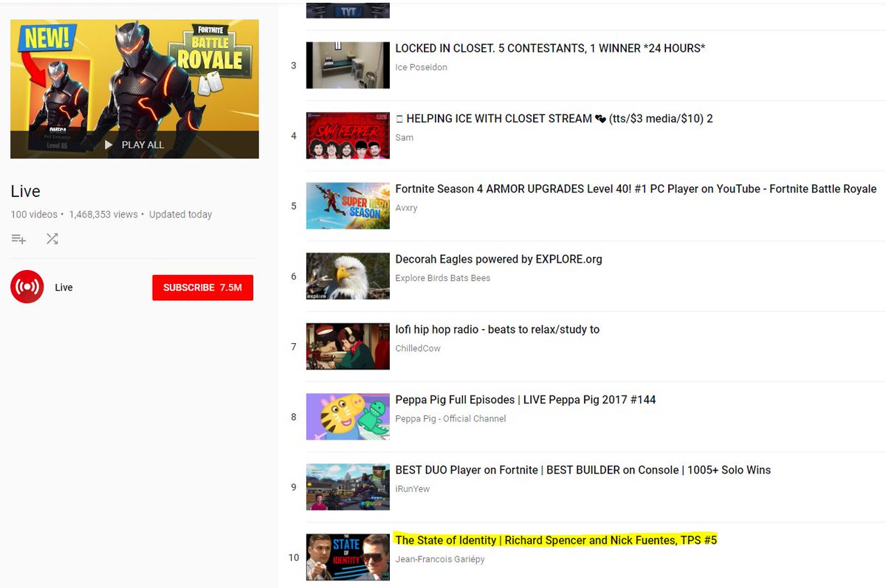Open iRunYew channel link
Viewport: 886px width, 588px height.
point(412,489)
